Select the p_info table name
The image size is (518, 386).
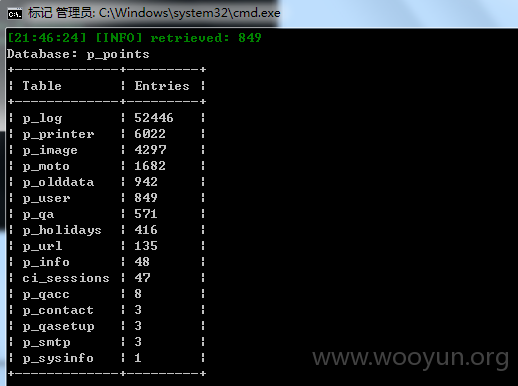coord(46,262)
